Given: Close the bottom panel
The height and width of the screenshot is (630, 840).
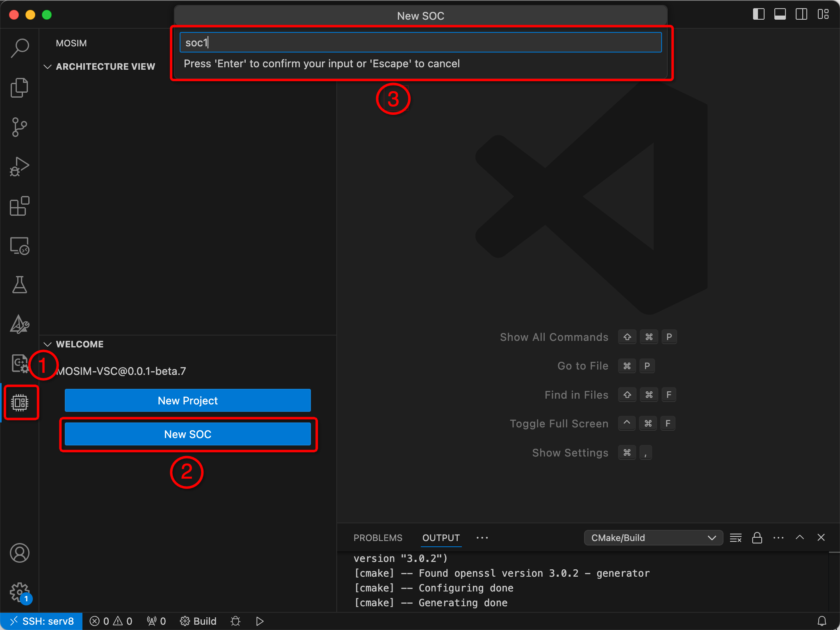Looking at the screenshot, I should [821, 537].
